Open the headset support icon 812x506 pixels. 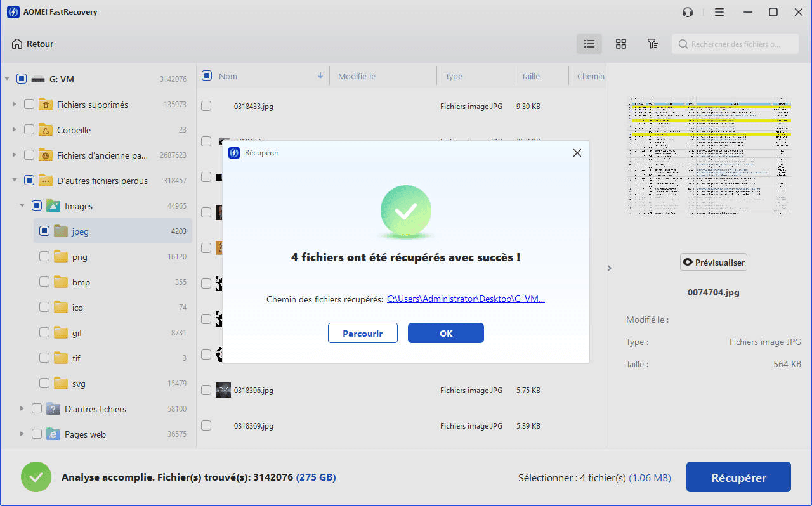[688, 12]
